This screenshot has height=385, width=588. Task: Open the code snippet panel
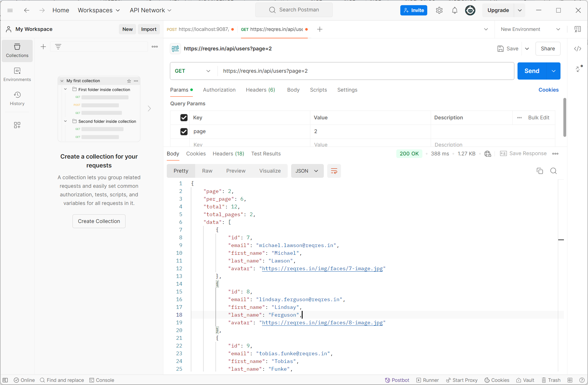[578, 49]
